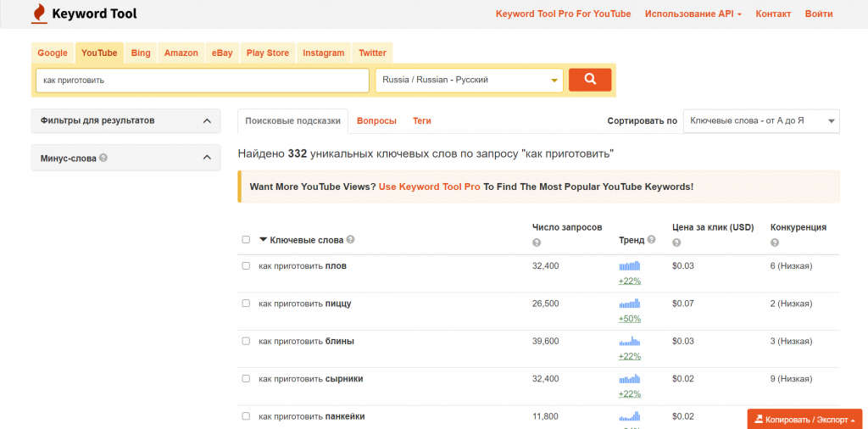Click the trend chart for блины row
Image resolution: width=868 pixels, height=429 pixels.
tap(630, 341)
